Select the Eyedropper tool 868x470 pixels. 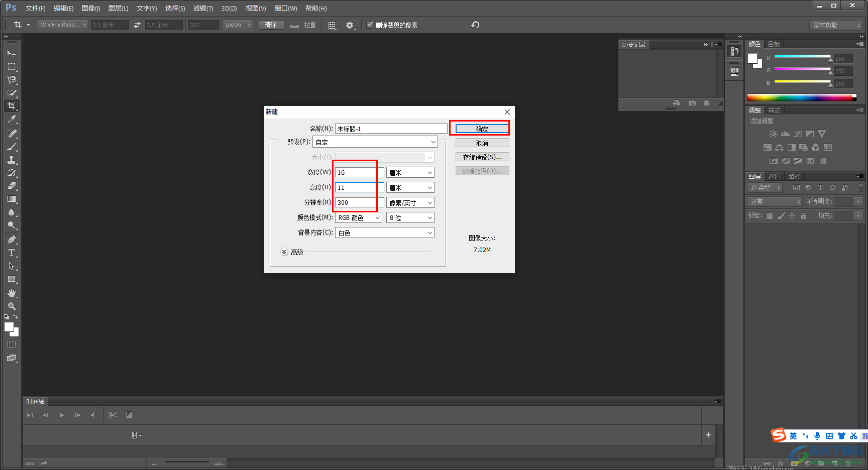(x=12, y=119)
